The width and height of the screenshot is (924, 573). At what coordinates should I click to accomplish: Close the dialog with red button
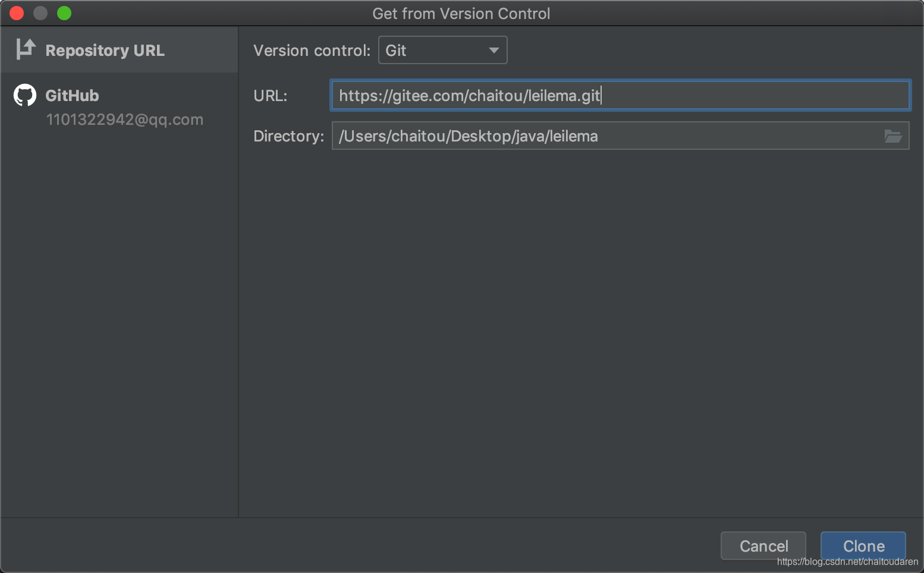[x=17, y=13]
